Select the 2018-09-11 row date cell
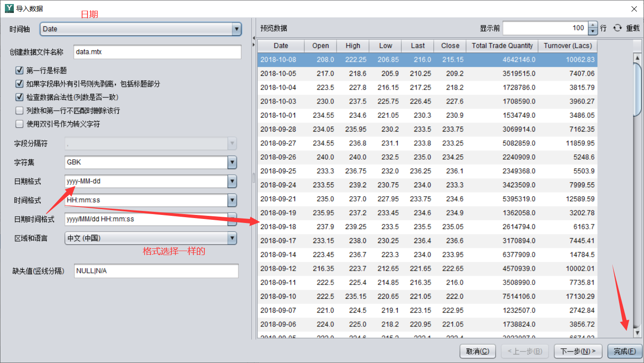644x363 pixels. click(281, 282)
